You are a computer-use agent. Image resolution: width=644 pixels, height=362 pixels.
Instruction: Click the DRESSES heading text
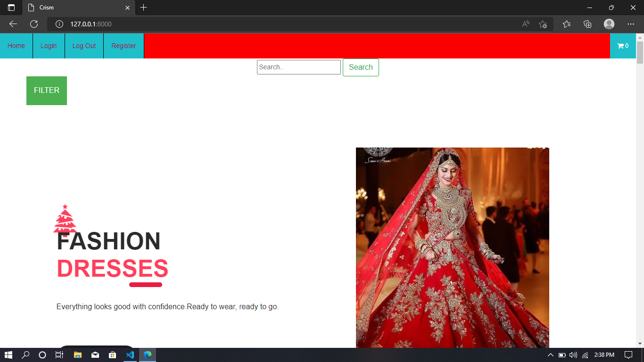point(112,268)
